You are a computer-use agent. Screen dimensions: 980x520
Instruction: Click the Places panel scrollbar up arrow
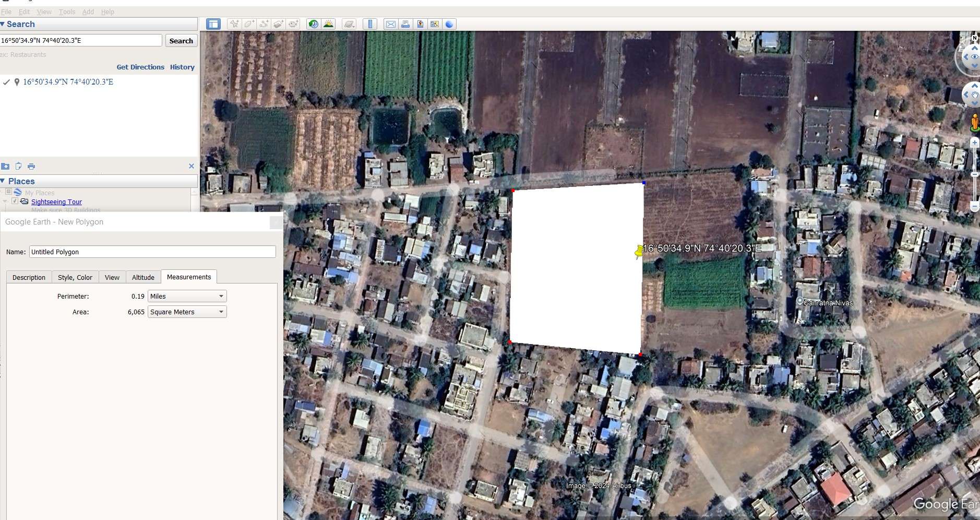pyautogui.click(x=194, y=192)
